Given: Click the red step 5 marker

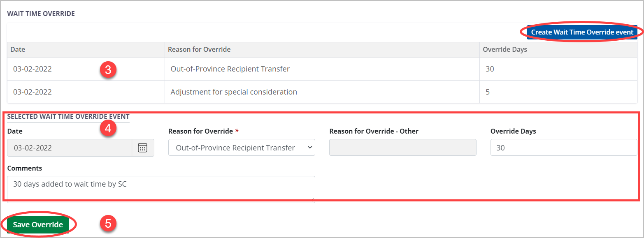Looking at the screenshot, I should (x=108, y=224).
